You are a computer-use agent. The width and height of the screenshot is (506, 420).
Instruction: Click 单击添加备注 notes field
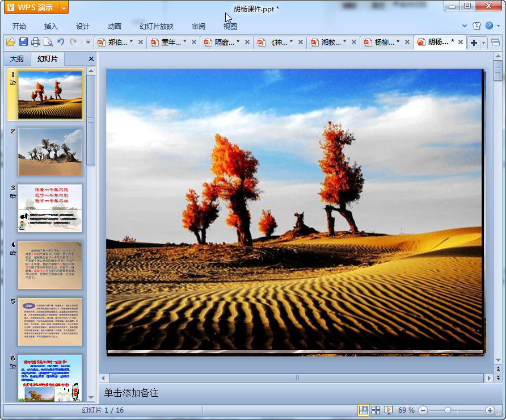[x=132, y=393]
